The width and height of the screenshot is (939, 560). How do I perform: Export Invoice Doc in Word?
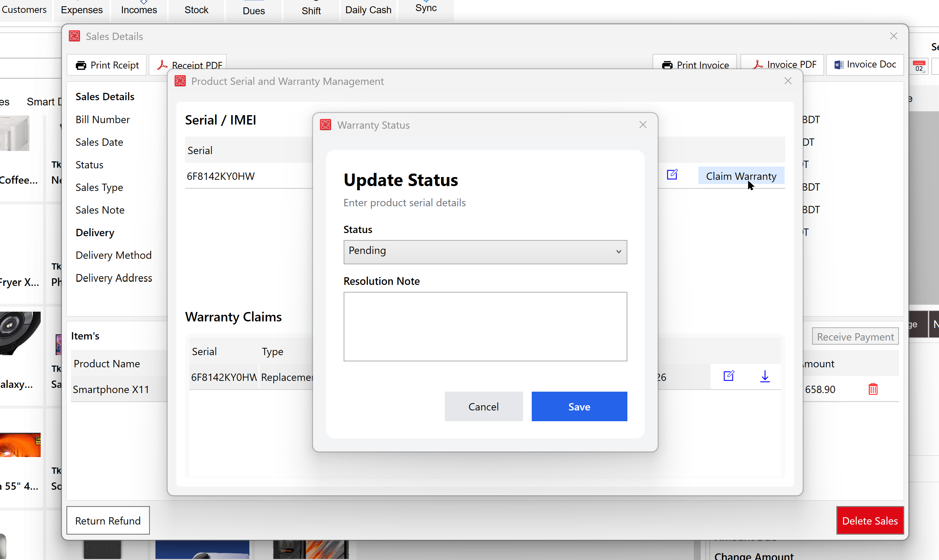865,65
